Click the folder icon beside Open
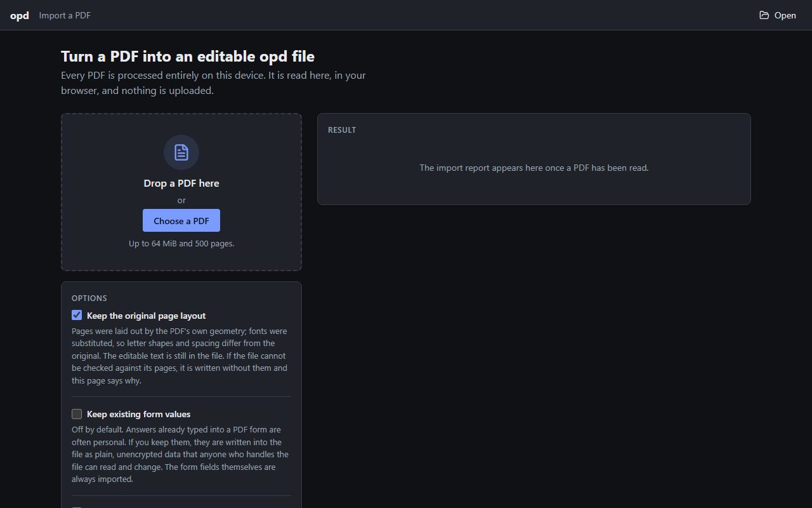812x508 pixels. 764,15
